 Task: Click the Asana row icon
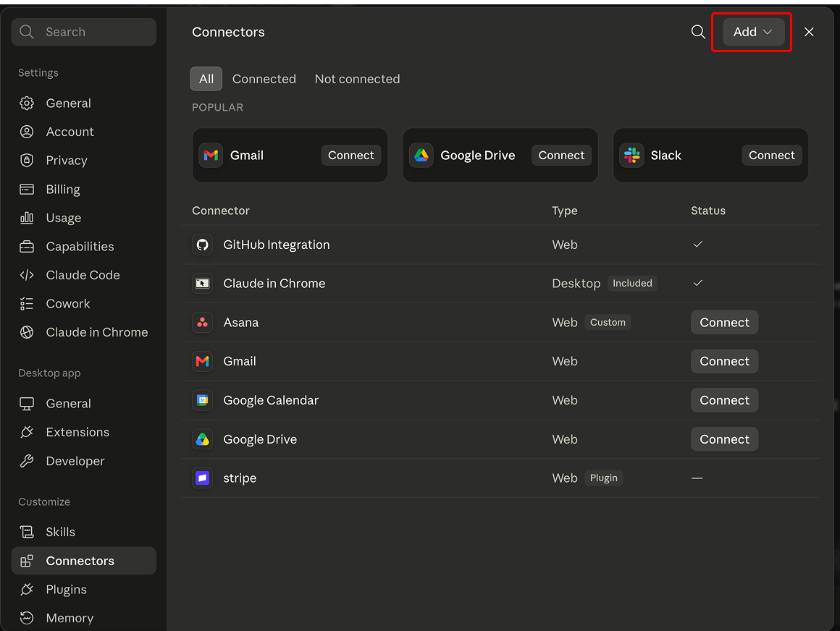pos(203,322)
